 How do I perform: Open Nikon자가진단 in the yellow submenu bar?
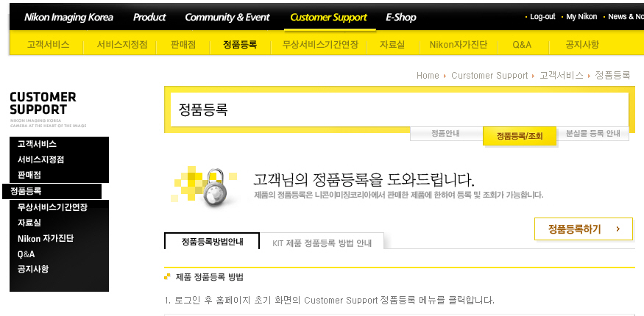click(459, 44)
